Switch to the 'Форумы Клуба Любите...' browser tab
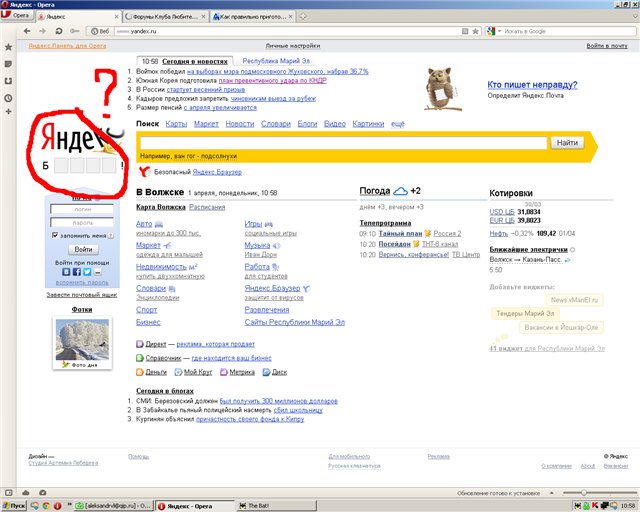 [x=169, y=17]
